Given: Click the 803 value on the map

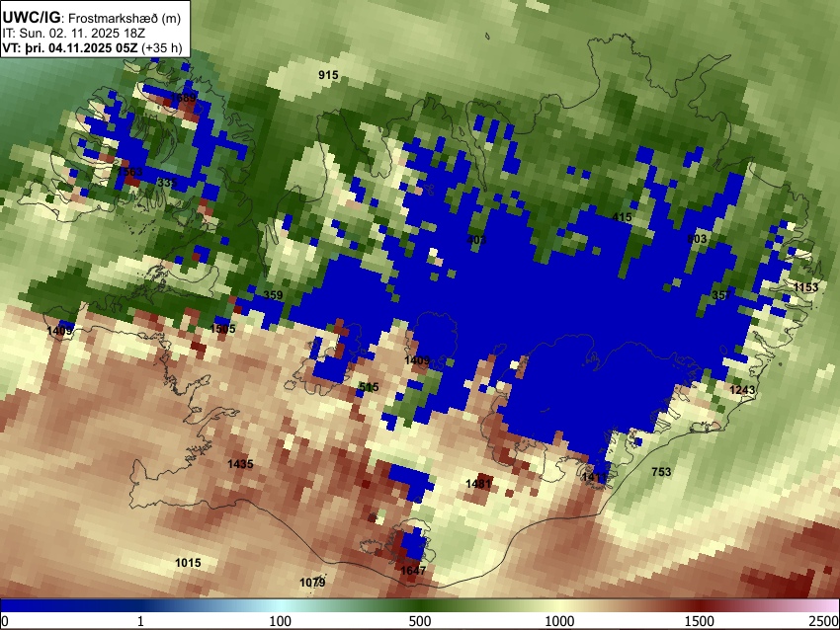Looking at the screenshot, I should (x=697, y=239).
